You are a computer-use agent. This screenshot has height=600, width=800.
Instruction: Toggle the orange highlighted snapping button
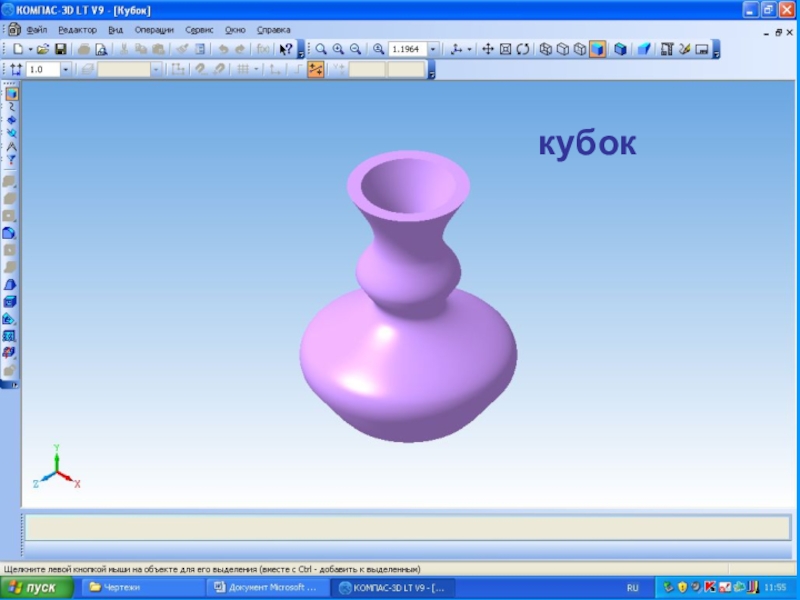pos(316,70)
